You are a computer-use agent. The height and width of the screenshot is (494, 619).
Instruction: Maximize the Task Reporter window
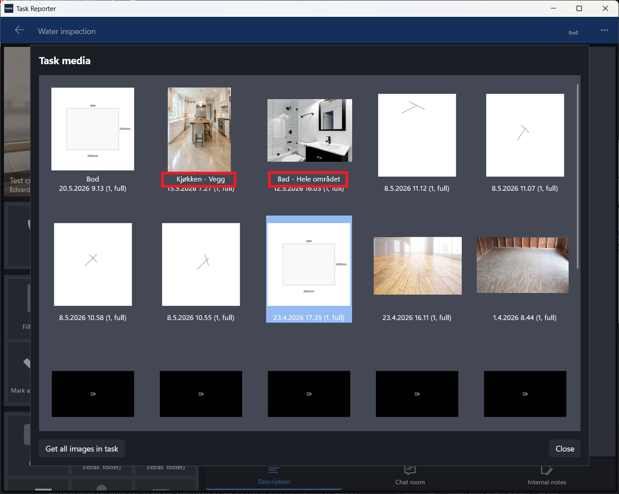579,8
